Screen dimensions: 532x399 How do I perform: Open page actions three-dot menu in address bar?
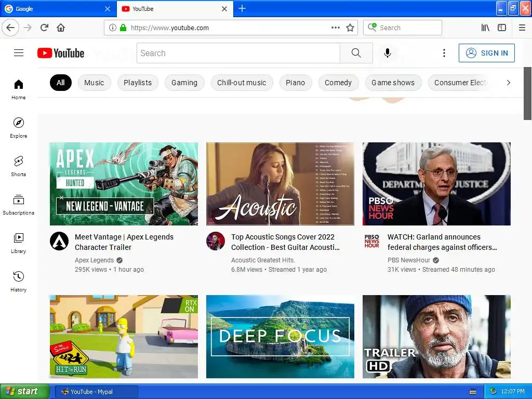[335, 28]
